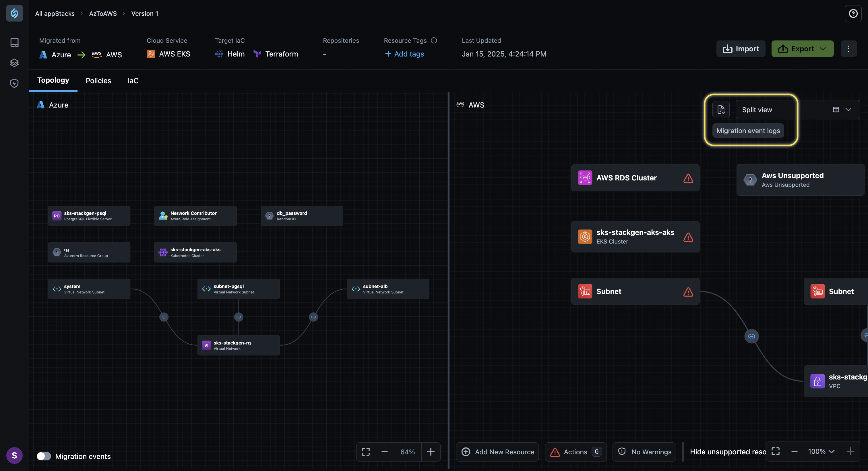868x471 pixels.
Task: Select the AWS RDS Cluster node
Action: [635, 178]
